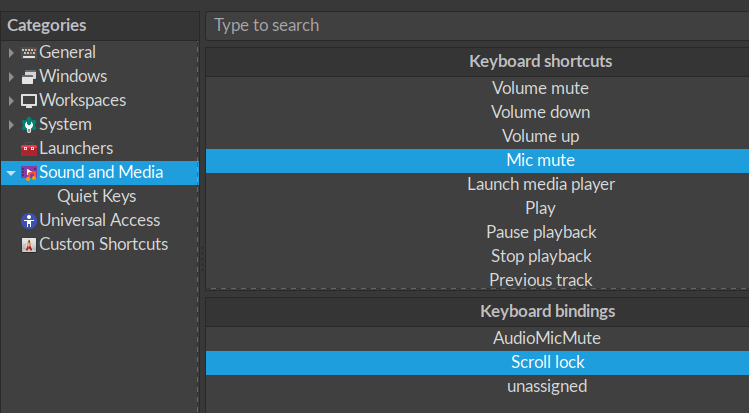Image resolution: width=749 pixels, height=413 pixels.
Task: Expand the Windows category arrow
Action: [x=11, y=76]
